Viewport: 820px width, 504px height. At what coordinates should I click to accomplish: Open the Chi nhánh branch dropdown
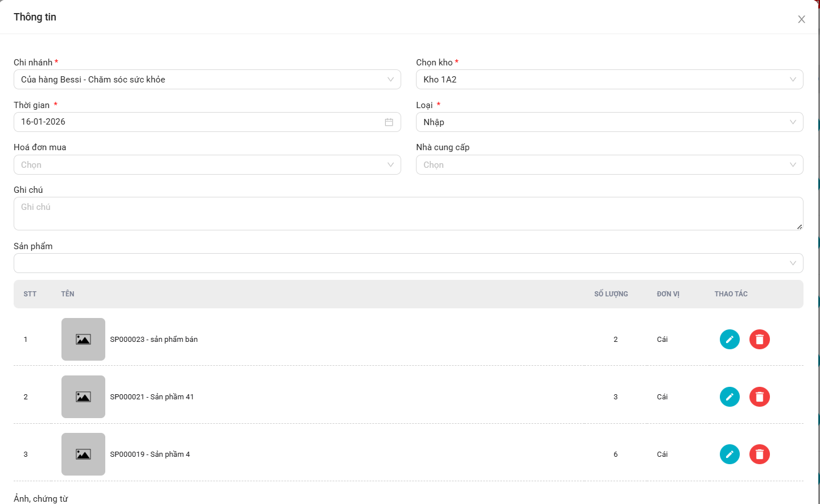(x=207, y=80)
